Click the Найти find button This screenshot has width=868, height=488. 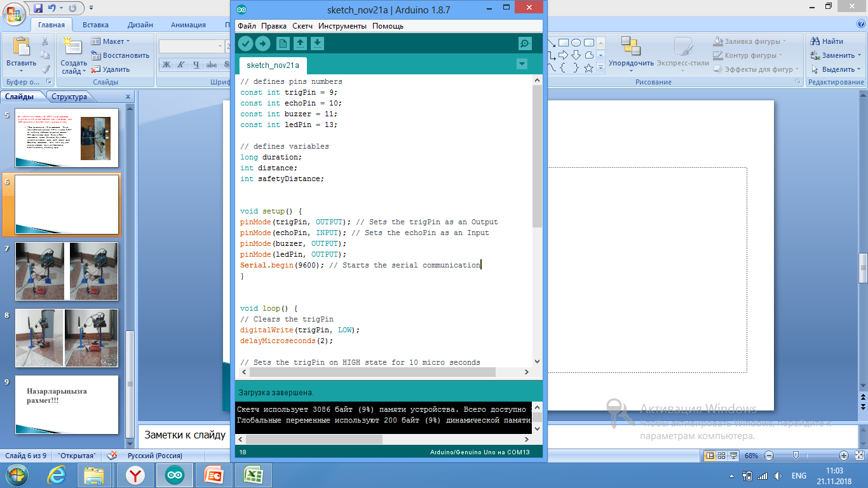click(827, 41)
